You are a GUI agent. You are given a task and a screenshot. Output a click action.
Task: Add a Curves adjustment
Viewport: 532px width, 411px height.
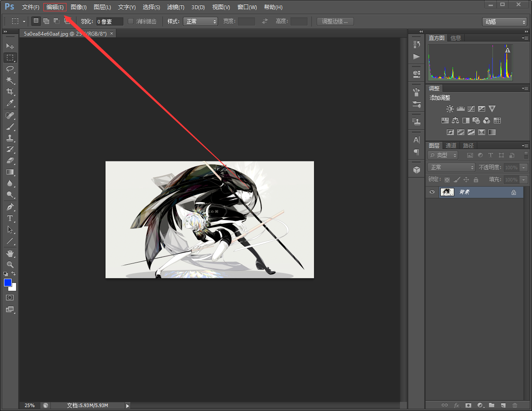pyautogui.click(x=471, y=109)
